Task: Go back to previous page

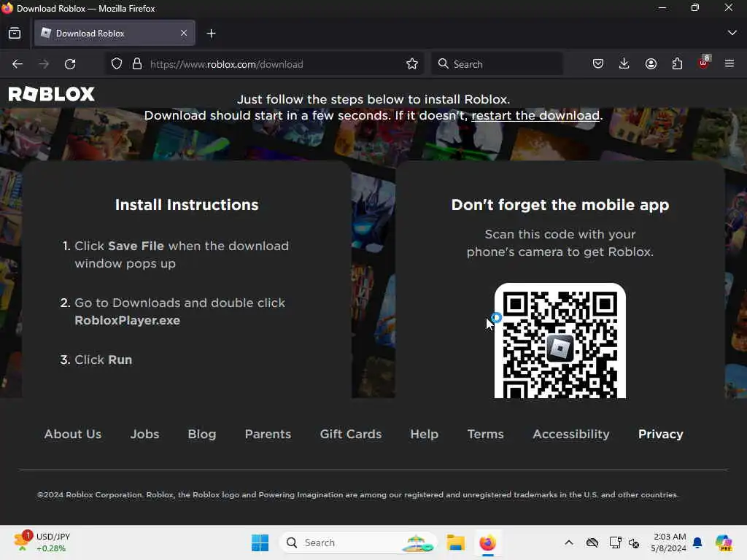Action: tap(18, 64)
